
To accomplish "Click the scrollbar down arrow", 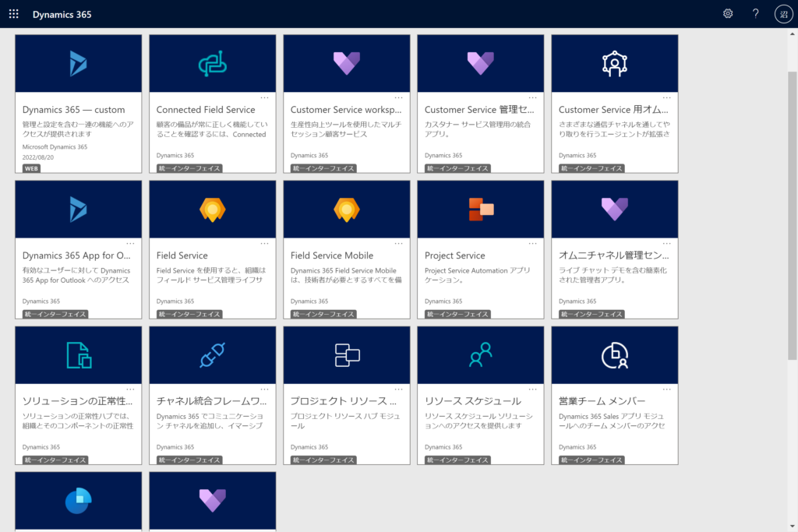I will pos(792,527).
